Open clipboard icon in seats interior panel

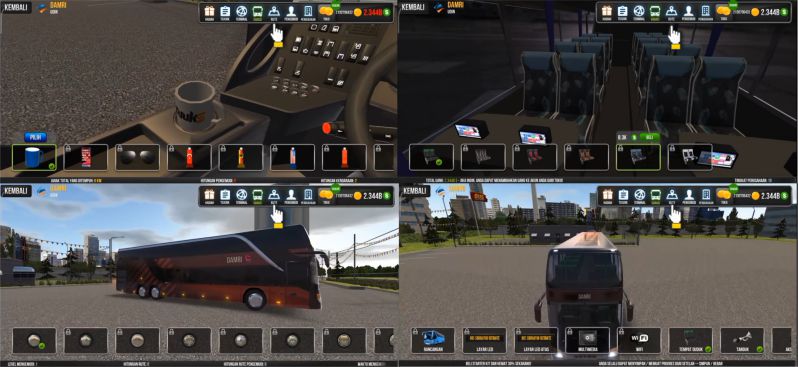(623, 12)
